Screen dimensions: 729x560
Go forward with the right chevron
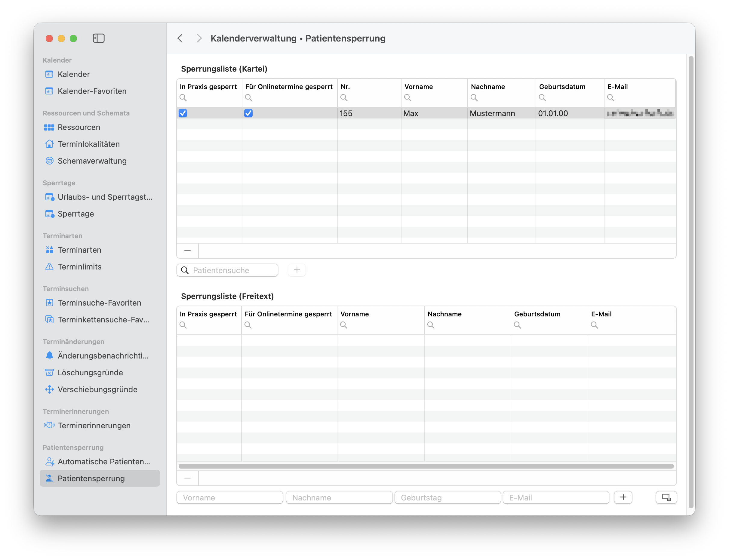tap(199, 38)
